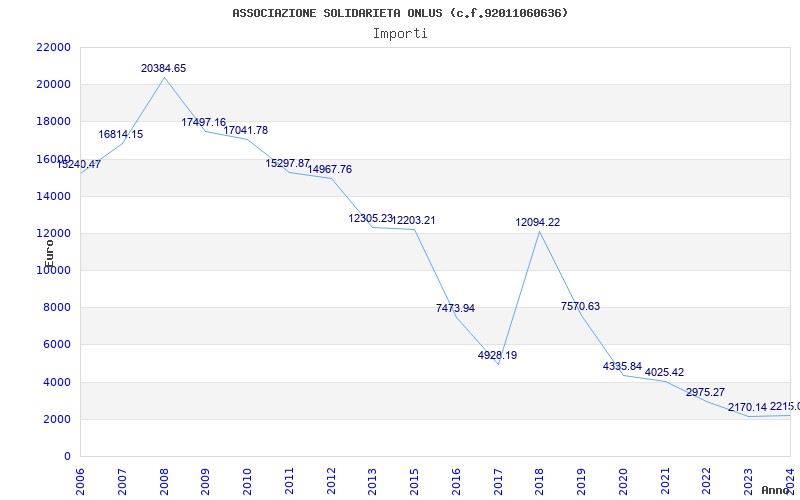Select the data label 14967.76
The height and width of the screenshot is (500, 800).
pos(330,169)
